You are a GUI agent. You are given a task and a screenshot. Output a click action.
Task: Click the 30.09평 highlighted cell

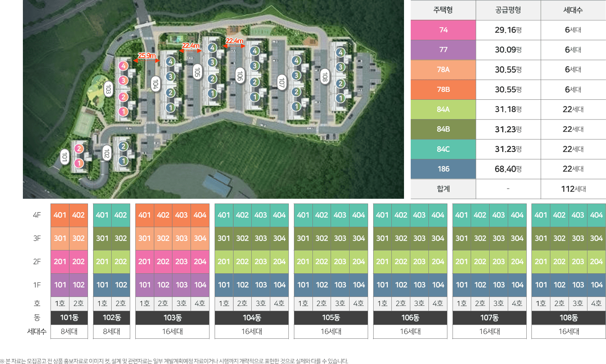coord(508,50)
